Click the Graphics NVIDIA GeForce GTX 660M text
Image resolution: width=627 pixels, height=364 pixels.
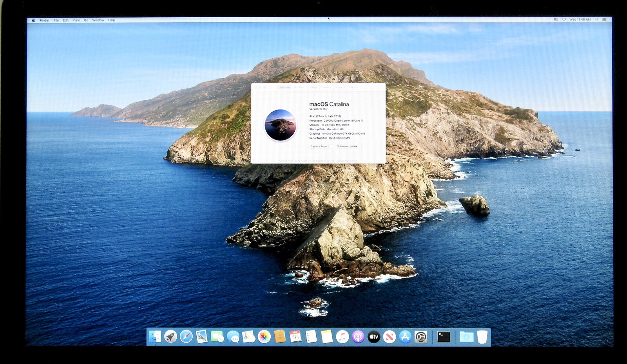(x=337, y=134)
